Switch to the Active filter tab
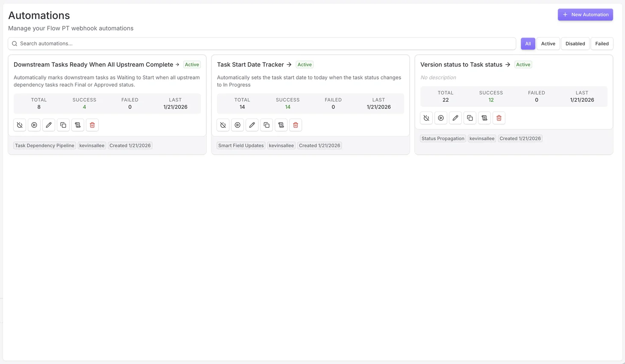The image size is (625, 364). point(548,43)
